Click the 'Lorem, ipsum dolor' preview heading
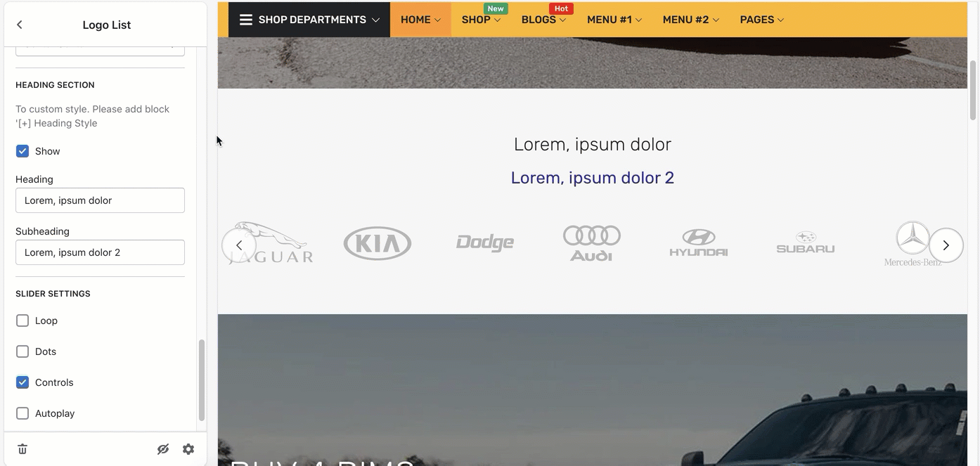The height and width of the screenshot is (466, 980). tap(593, 144)
